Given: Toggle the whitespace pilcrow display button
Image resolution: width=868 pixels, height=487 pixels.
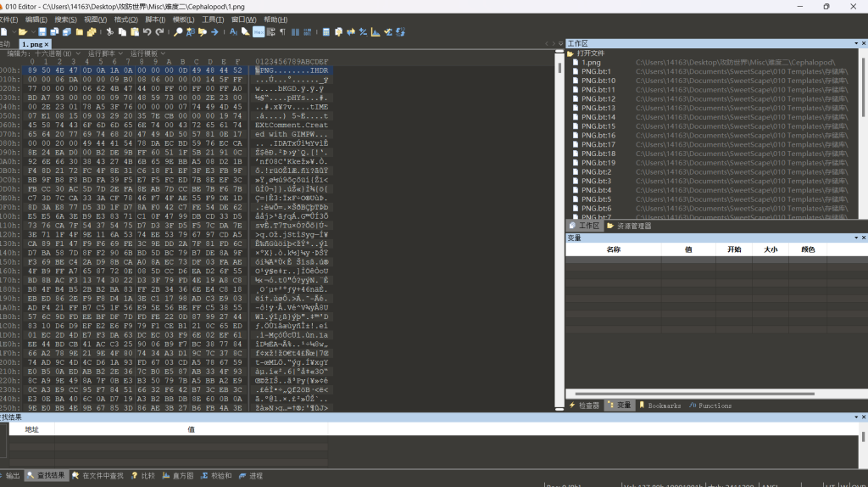Looking at the screenshot, I should pyautogui.click(x=282, y=32).
